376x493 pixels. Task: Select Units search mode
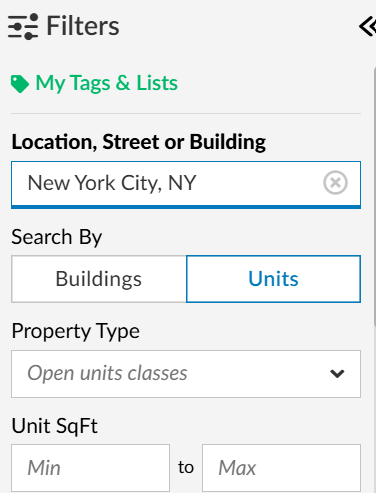pyautogui.click(x=273, y=279)
